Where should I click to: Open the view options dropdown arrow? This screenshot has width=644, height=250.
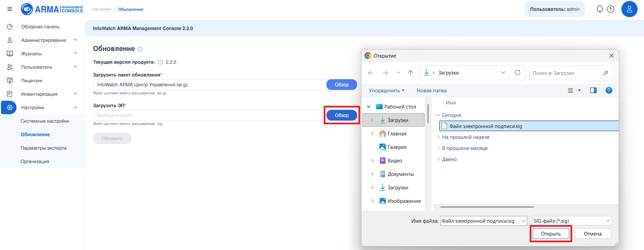(580, 90)
